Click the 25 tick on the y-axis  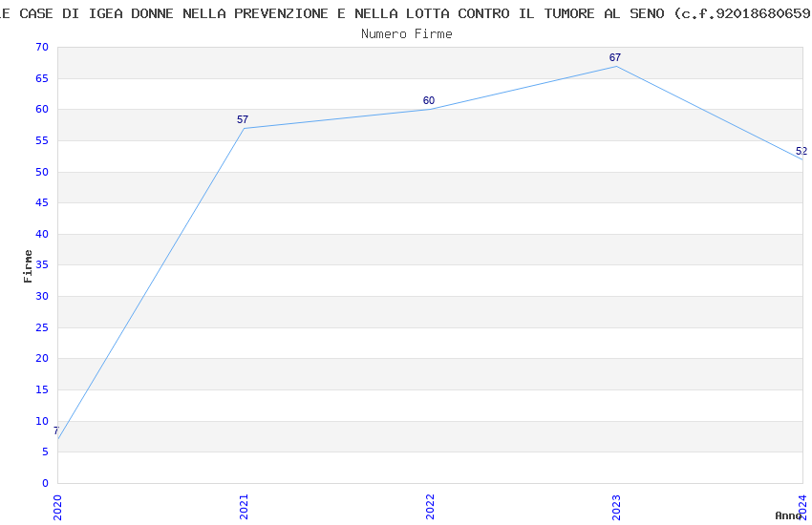point(40,327)
